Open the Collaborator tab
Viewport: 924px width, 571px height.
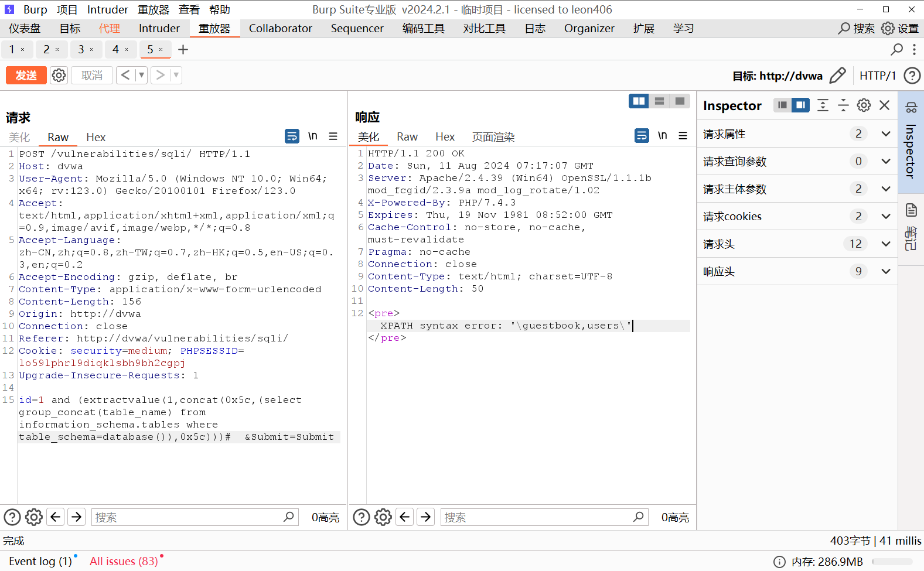280,28
